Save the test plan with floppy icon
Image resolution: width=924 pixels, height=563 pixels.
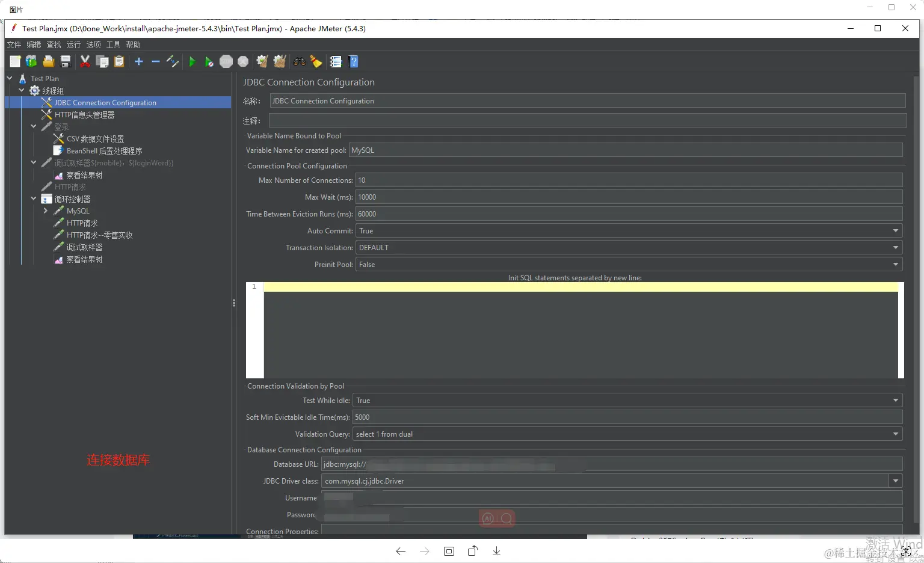point(66,61)
